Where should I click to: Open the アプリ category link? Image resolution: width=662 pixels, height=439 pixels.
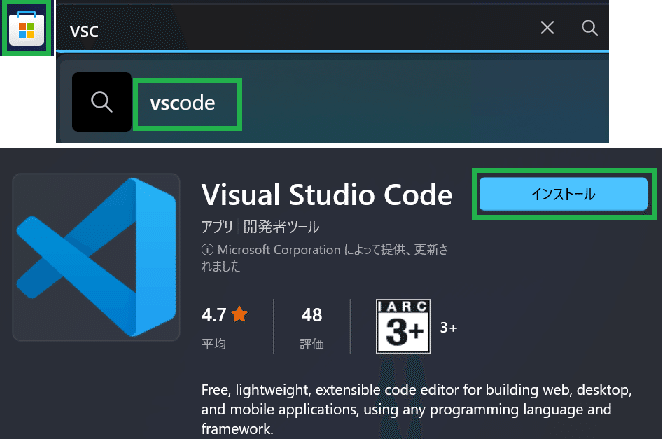pos(217,227)
